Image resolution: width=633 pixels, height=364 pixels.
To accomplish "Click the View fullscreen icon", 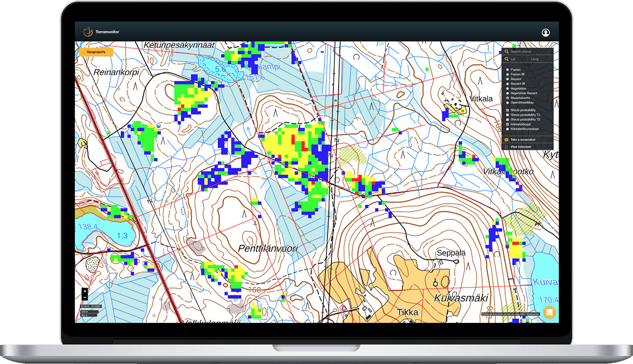I will tap(507, 146).
